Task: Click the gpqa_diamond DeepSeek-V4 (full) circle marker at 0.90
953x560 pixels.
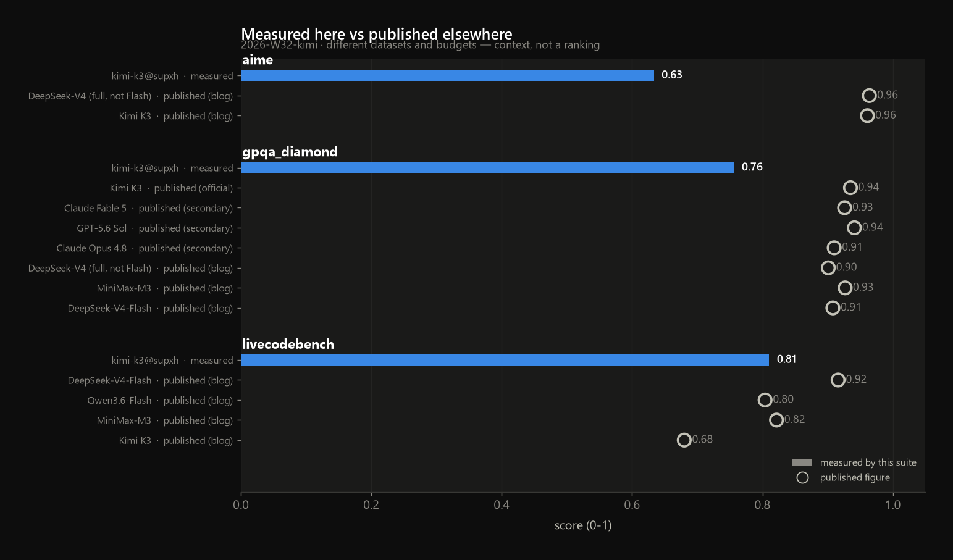Action: tap(828, 267)
